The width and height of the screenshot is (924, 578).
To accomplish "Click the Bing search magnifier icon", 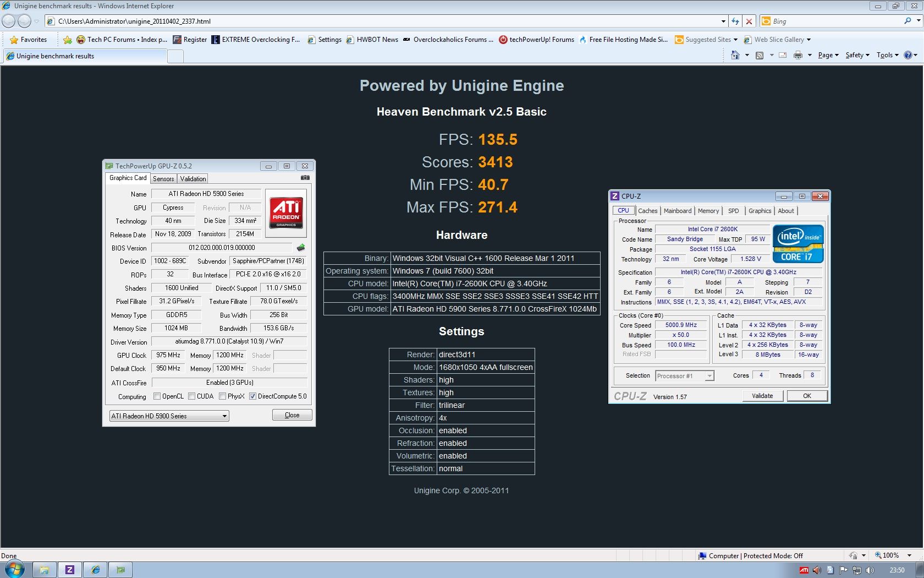I will coord(908,21).
